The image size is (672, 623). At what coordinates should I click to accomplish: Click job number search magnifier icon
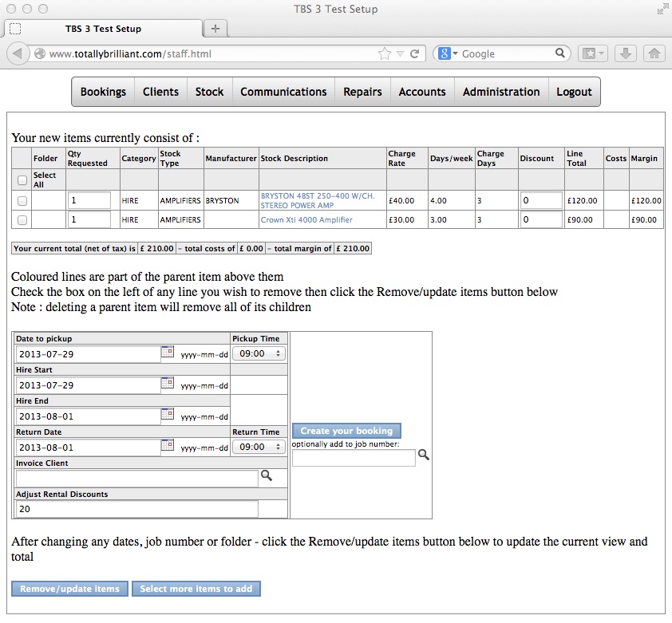click(x=424, y=455)
